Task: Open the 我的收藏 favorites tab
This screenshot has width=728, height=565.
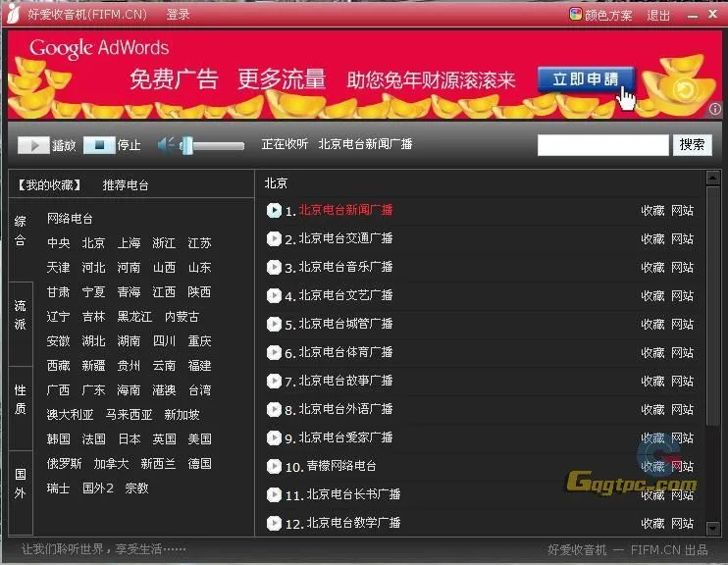Action: 50,185
